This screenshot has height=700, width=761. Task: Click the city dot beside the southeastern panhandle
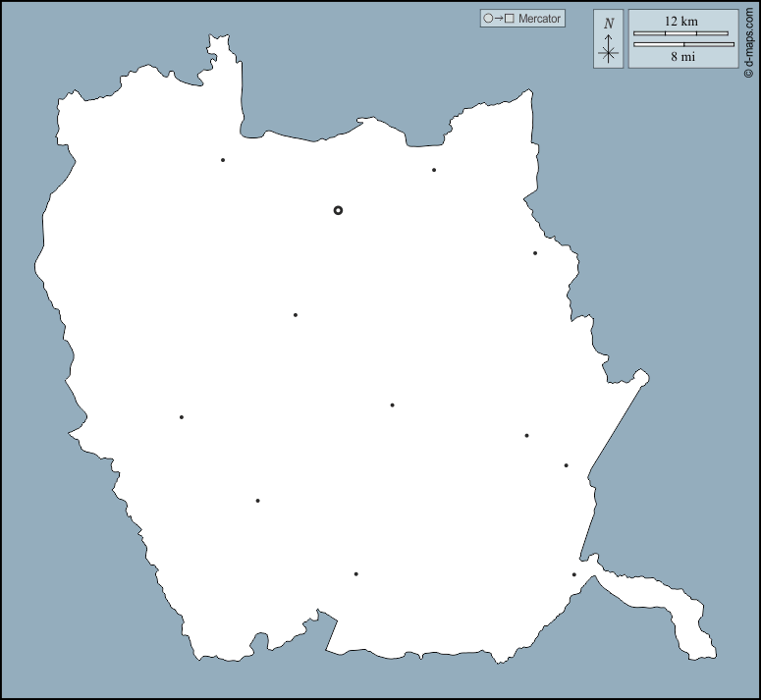574,575
